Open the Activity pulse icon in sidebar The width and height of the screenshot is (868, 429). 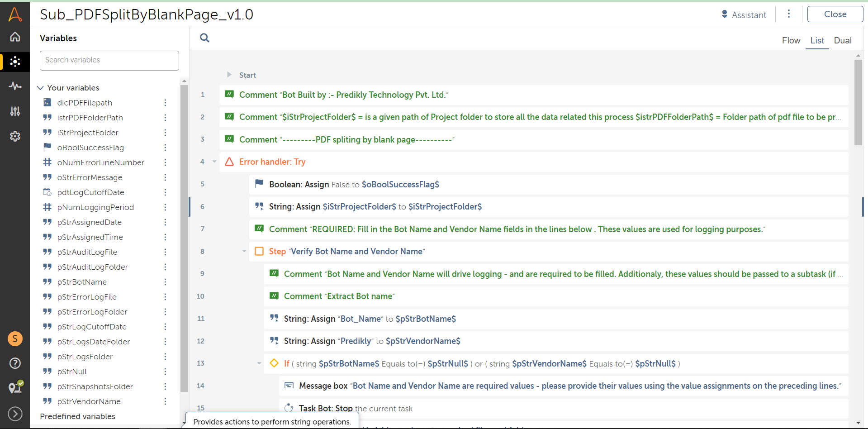click(15, 86)
